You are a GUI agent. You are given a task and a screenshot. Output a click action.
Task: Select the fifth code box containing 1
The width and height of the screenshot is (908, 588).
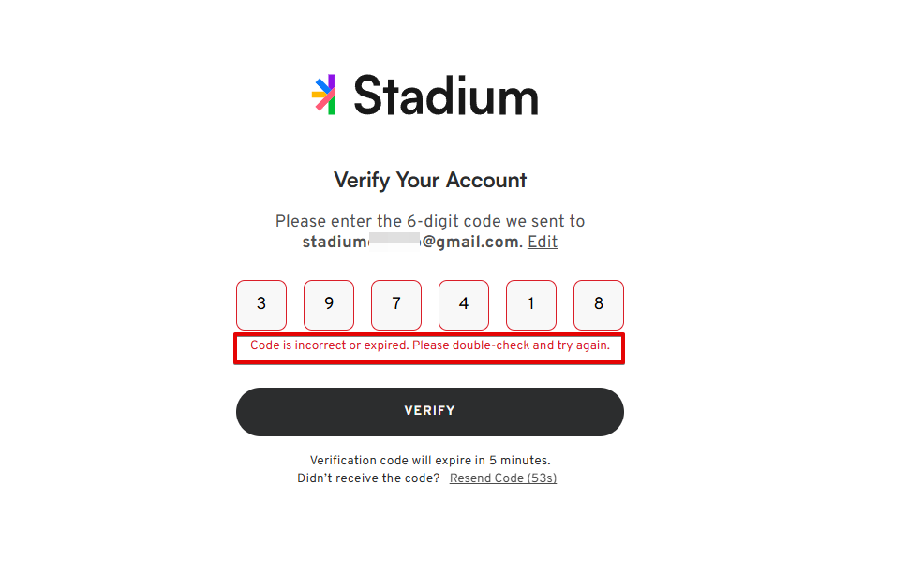tap(531, 304)
